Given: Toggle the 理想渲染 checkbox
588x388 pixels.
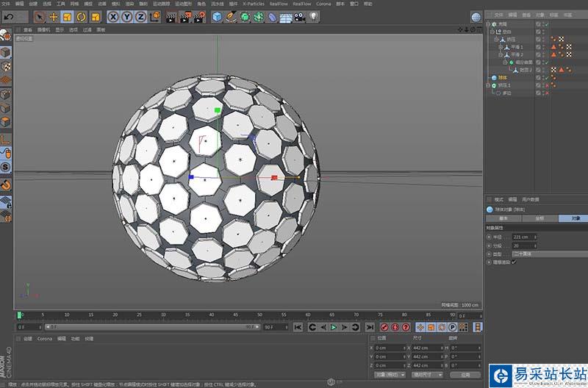Looking at the screenshot, I should (514, 262).
